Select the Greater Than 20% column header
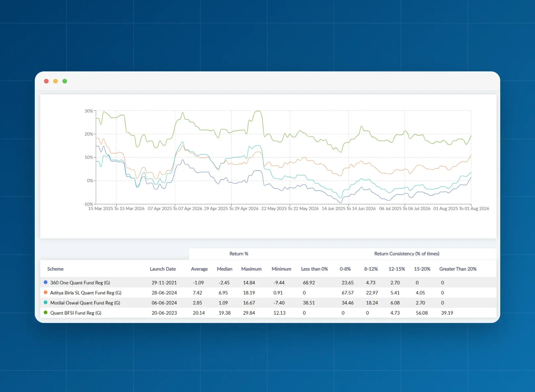 point(458,269)
